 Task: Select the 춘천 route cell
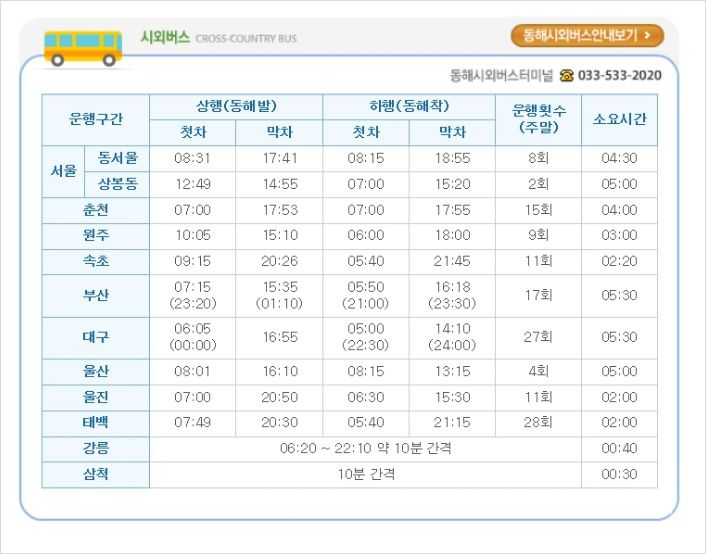[95, 210]
